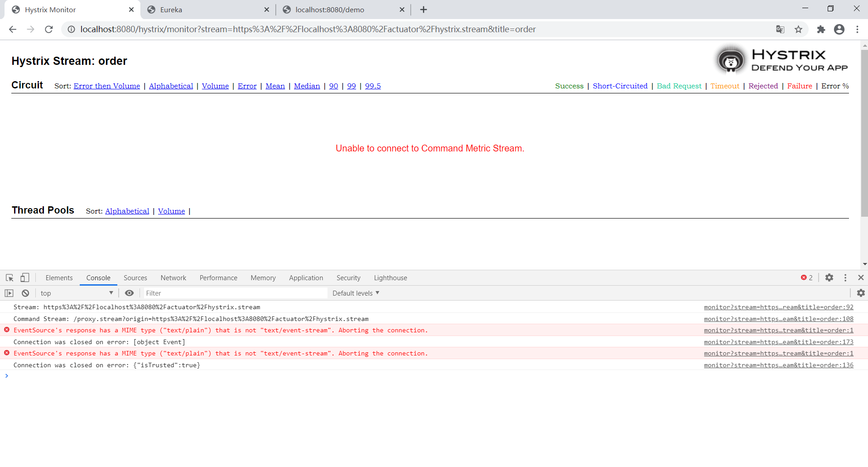Open the translate page icon
Viewport: 868px width, 467px height.
pos(780,29)
